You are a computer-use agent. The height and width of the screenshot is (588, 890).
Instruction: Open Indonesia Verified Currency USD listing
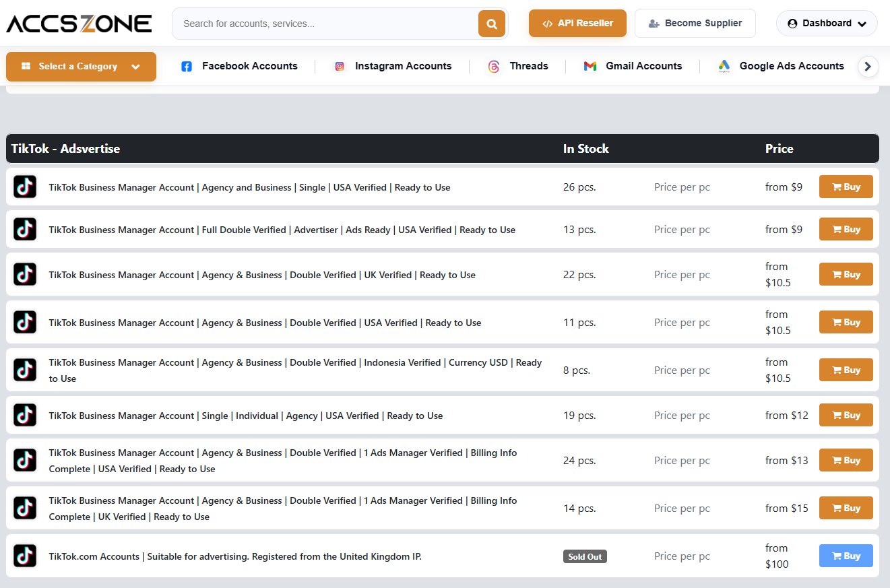coord(295,370)
